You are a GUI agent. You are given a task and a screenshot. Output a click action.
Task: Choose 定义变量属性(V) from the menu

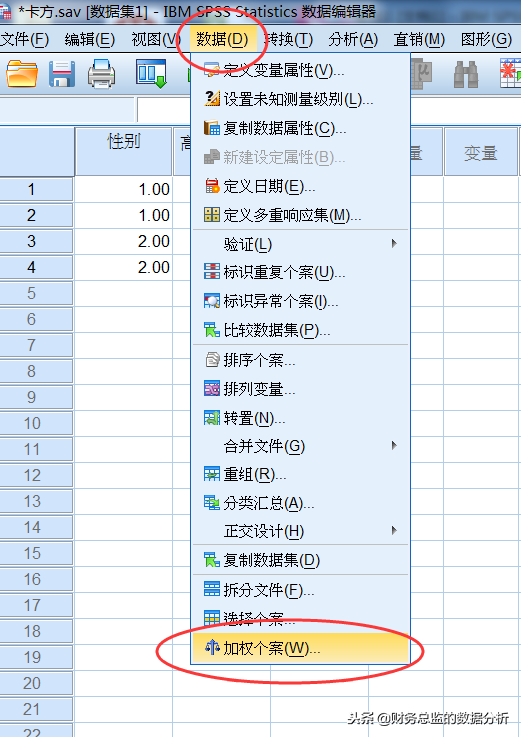pos(300,71)
